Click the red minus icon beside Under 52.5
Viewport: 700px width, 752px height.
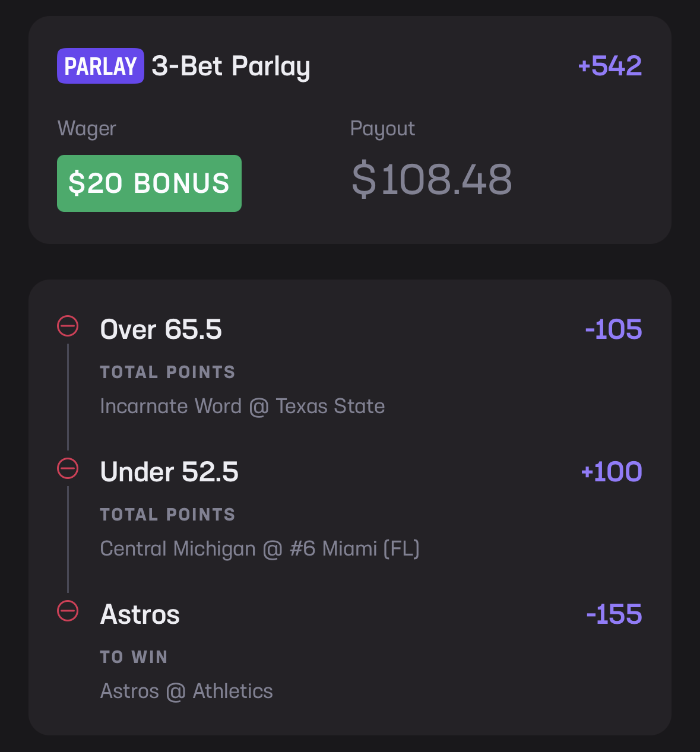tap(68, 468)
